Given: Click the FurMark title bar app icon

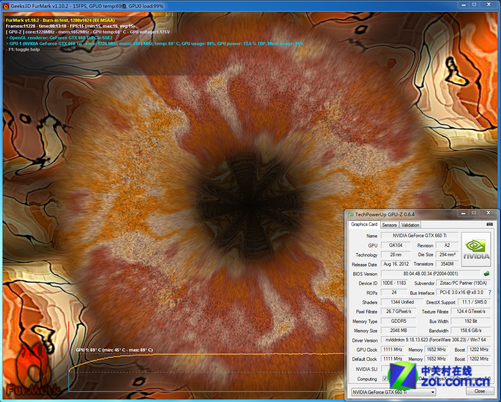Looking at the screenshot, I should click(6, 6).
